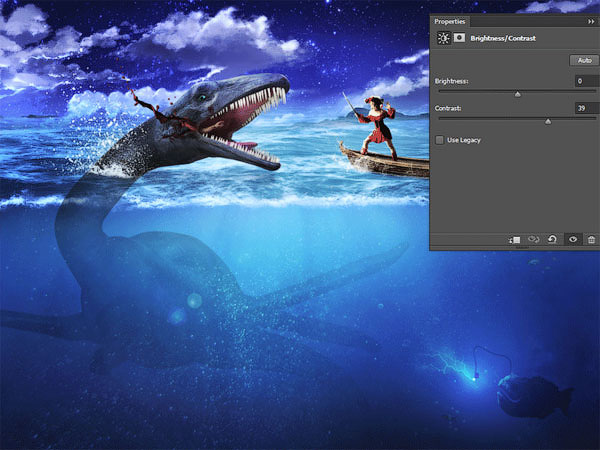Click the view previous state icon
The width and height of the screenshot is (600, 450).
[533, 240]
